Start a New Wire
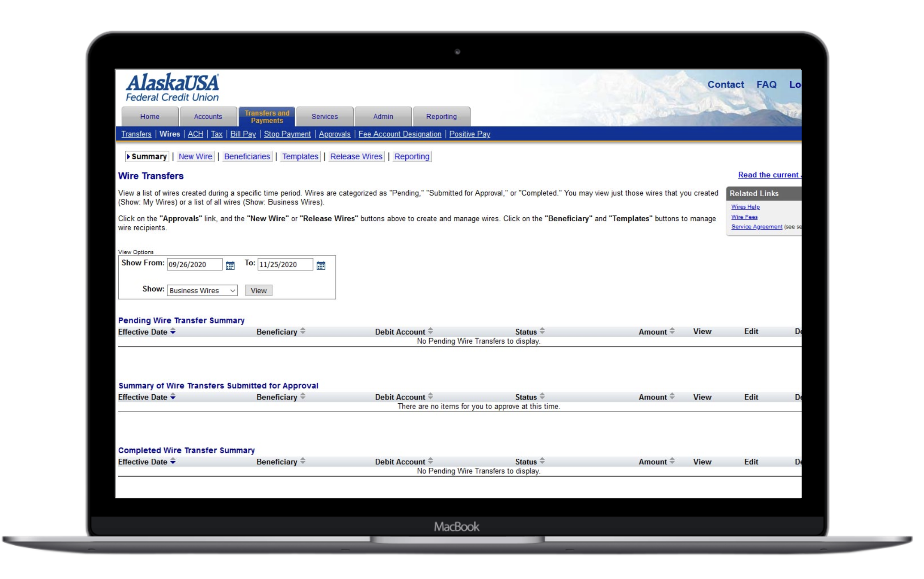Screen dimensions: 924x579 [x=195, y=156]
